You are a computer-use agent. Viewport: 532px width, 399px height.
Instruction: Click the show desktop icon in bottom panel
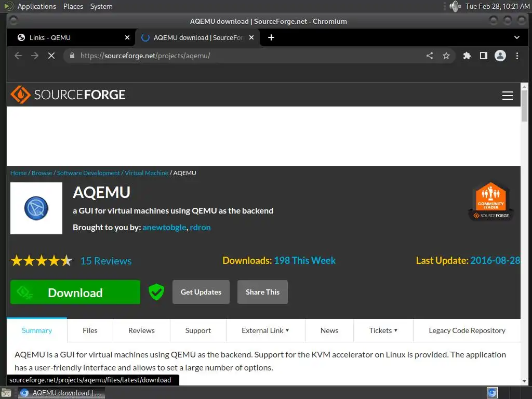point(6,393)
